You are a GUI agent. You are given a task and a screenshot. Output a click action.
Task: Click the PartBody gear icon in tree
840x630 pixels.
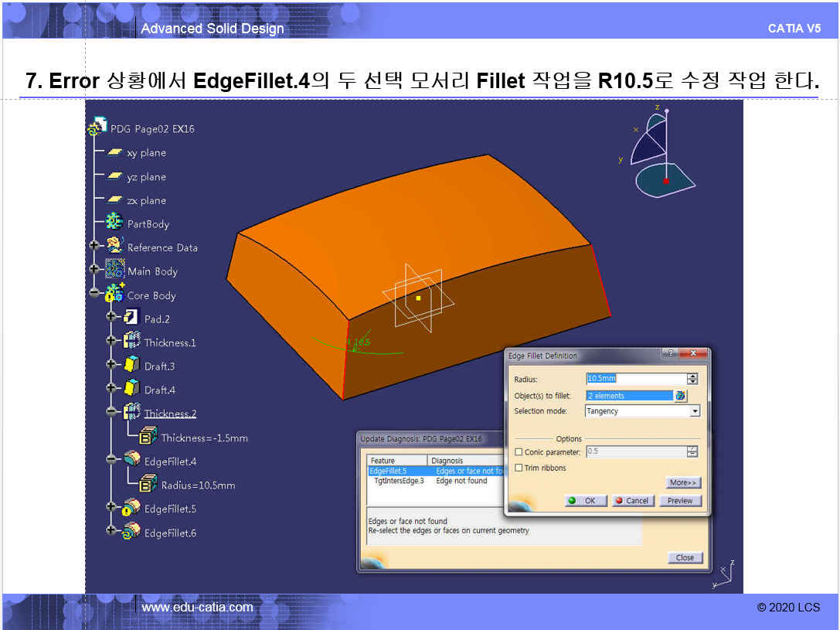tap(114, 223)
